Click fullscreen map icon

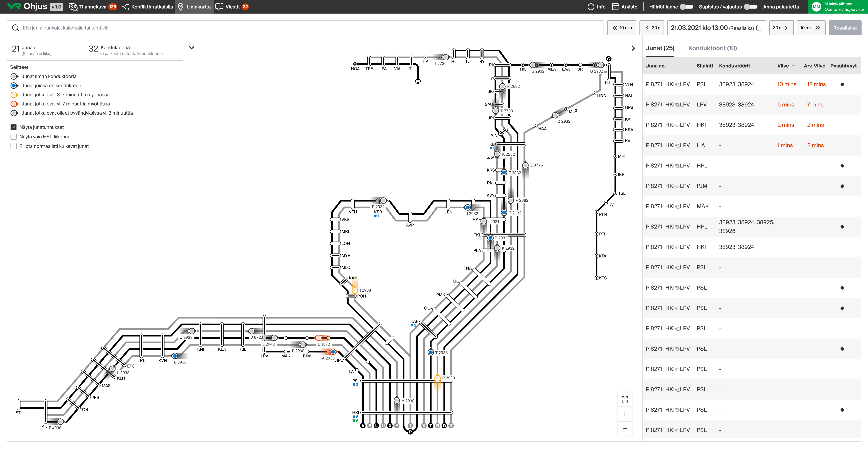pyautogui.click(x=625, y=399)
